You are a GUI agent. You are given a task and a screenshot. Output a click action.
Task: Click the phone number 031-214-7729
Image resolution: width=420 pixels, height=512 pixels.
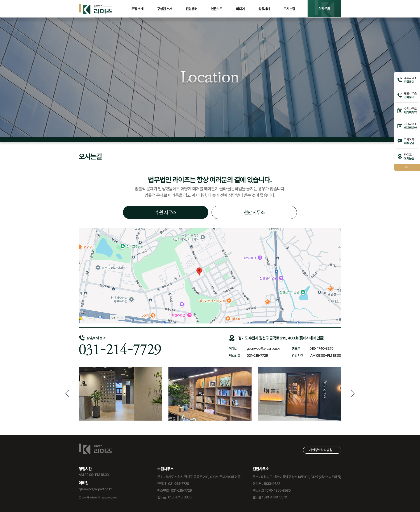point(120,349)
